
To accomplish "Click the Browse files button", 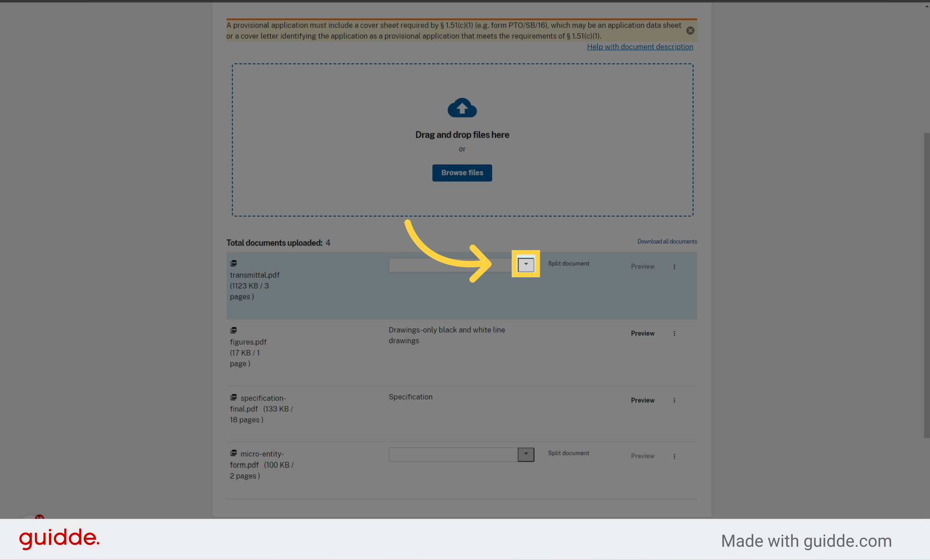I will (x=462, y=173).
